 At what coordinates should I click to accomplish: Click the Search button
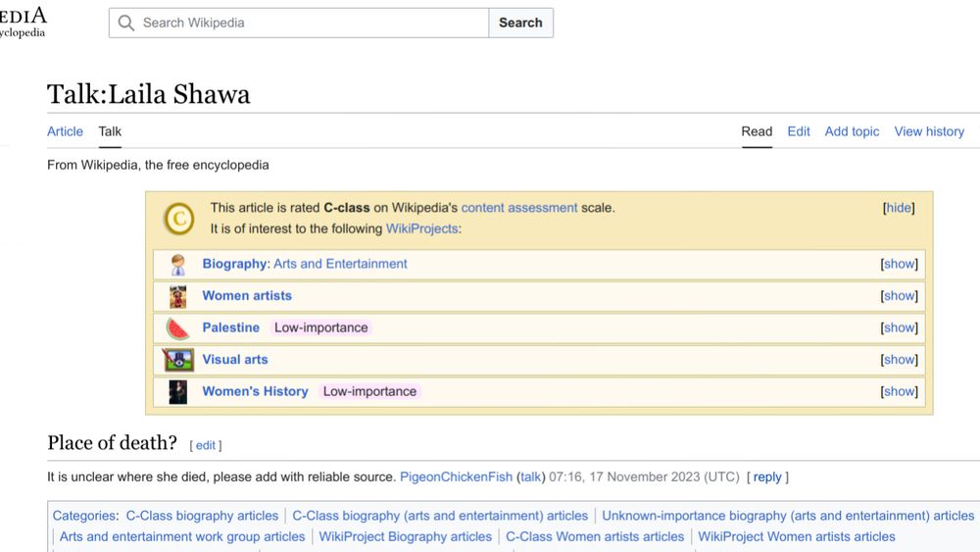coord(520,24)
